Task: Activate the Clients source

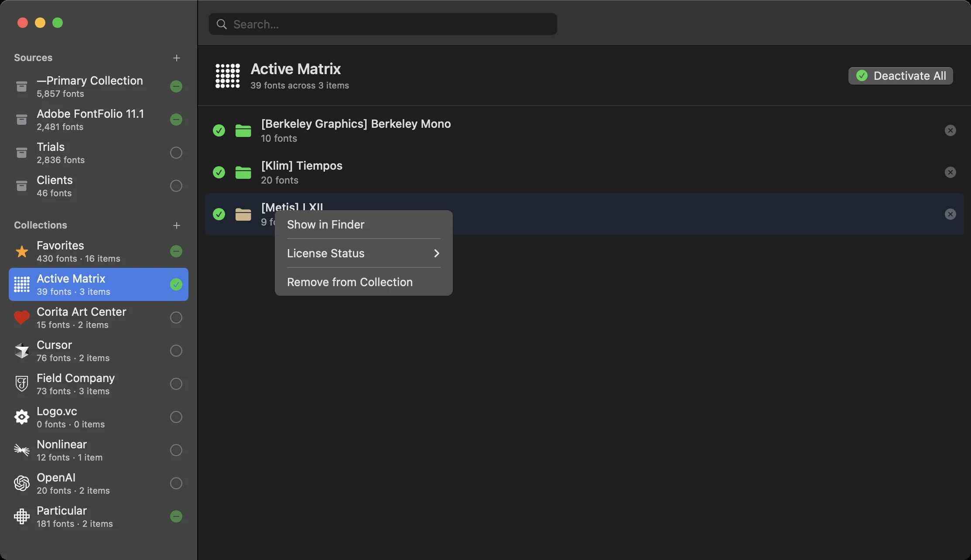Action: click(176, 186)
